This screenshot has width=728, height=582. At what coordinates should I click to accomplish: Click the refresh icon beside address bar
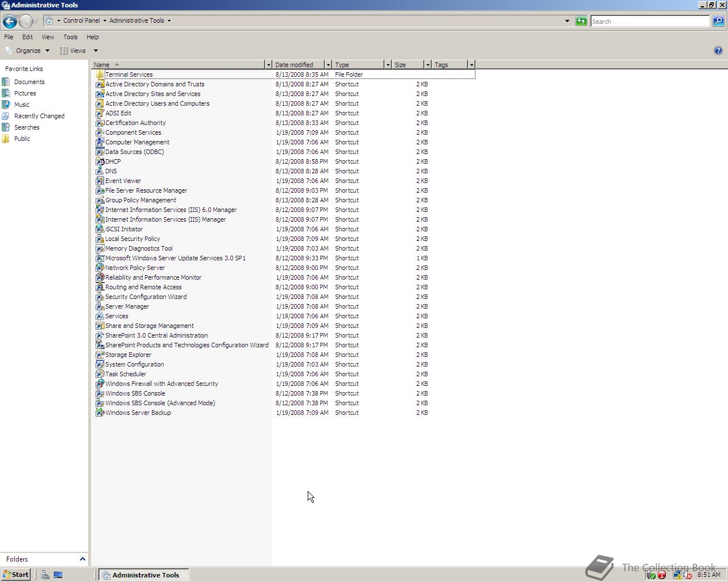[x=581, y=21]
